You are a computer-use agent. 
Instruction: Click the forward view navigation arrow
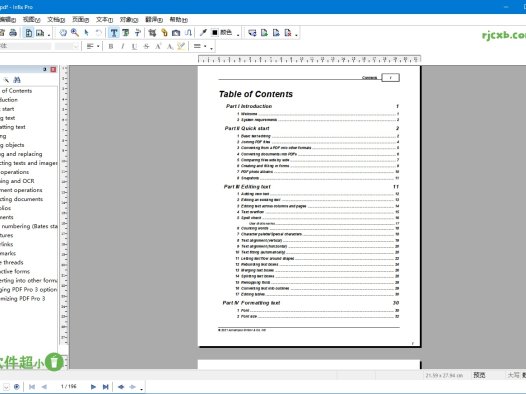tap(133, 387)
